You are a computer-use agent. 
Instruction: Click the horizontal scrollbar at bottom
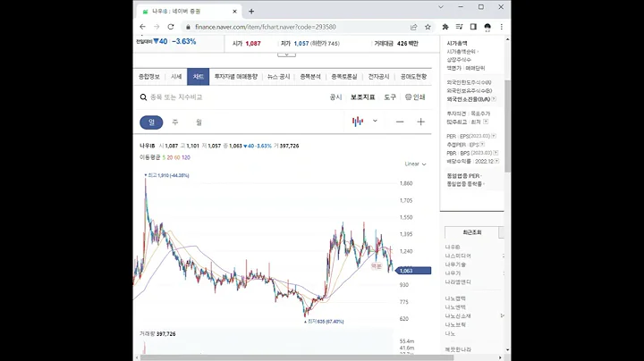[297, 357]
